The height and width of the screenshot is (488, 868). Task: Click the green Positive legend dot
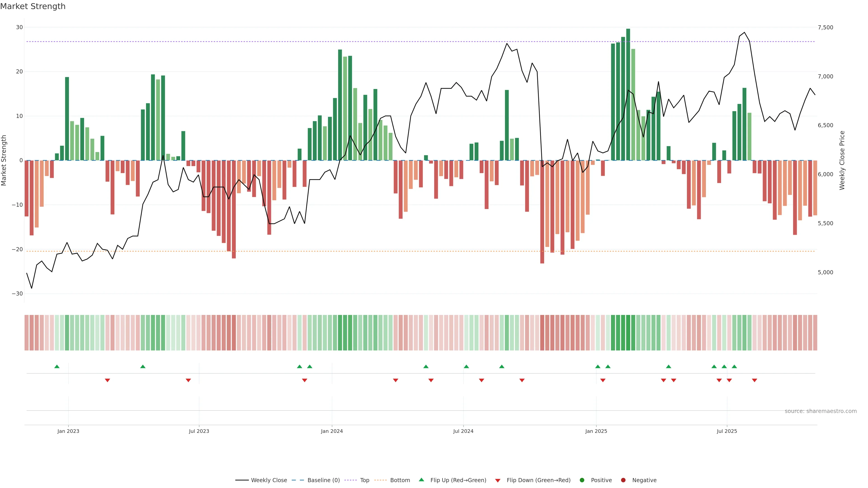pyautogui.click(x=582, y=480)
